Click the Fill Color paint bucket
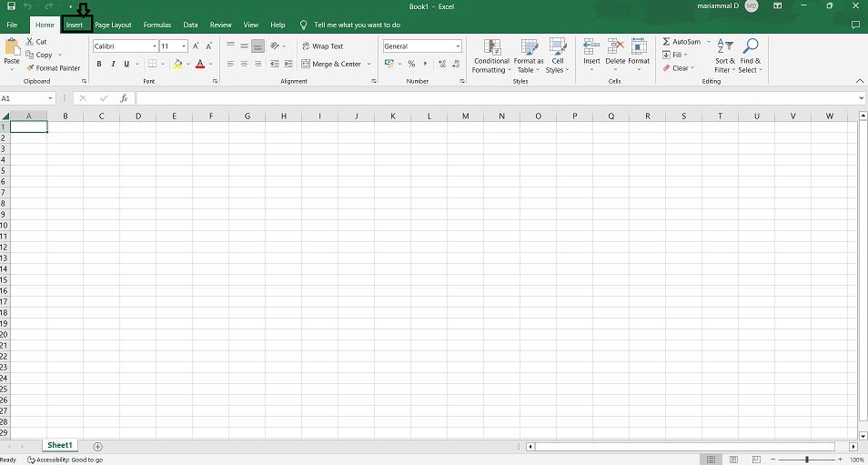 [177, 65]
